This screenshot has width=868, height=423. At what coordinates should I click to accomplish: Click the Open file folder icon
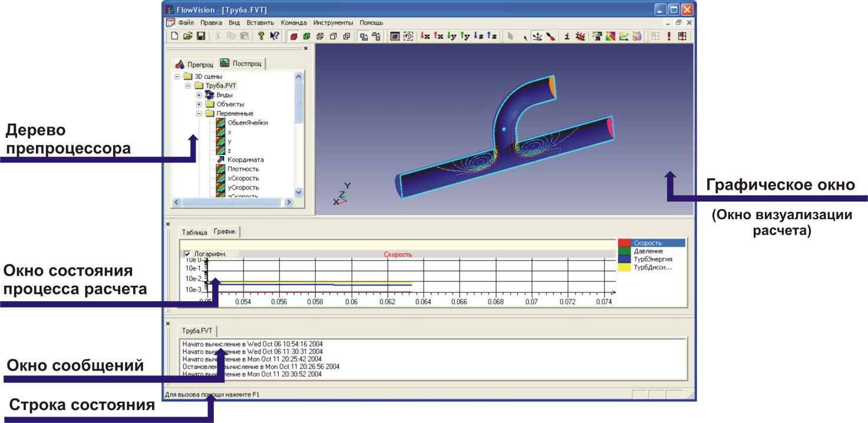click(x=187, y=36)
